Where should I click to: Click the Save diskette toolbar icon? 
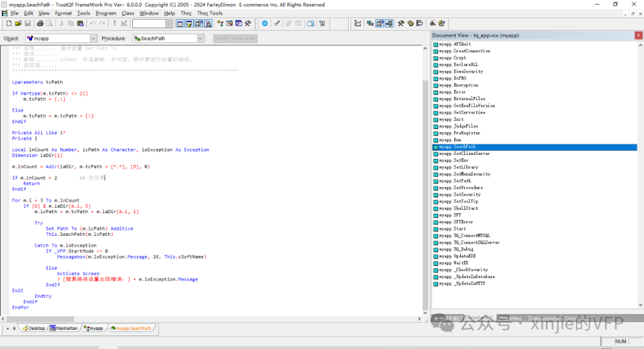27,24
